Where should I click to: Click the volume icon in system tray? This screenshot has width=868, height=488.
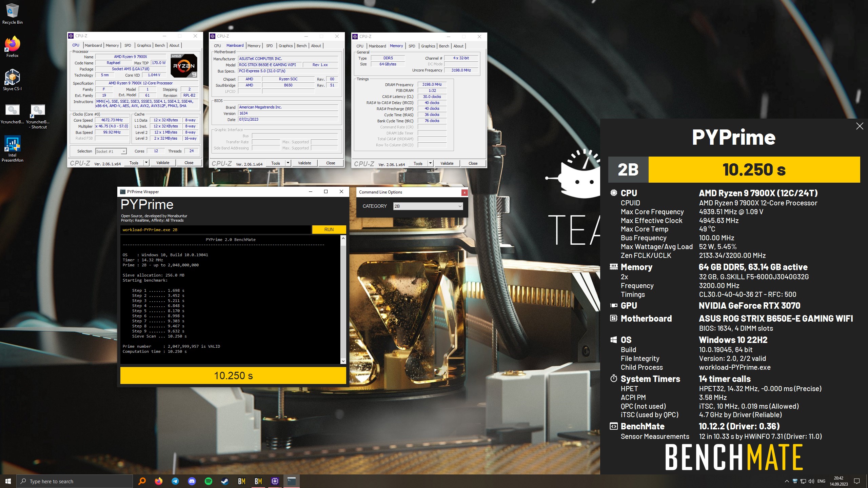(x=811, y=481)
